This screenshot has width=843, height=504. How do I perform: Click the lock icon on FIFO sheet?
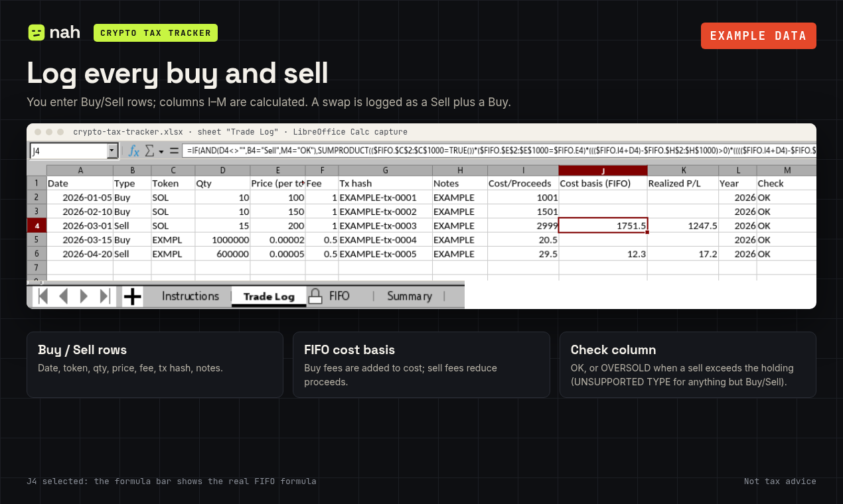[315, 296]
